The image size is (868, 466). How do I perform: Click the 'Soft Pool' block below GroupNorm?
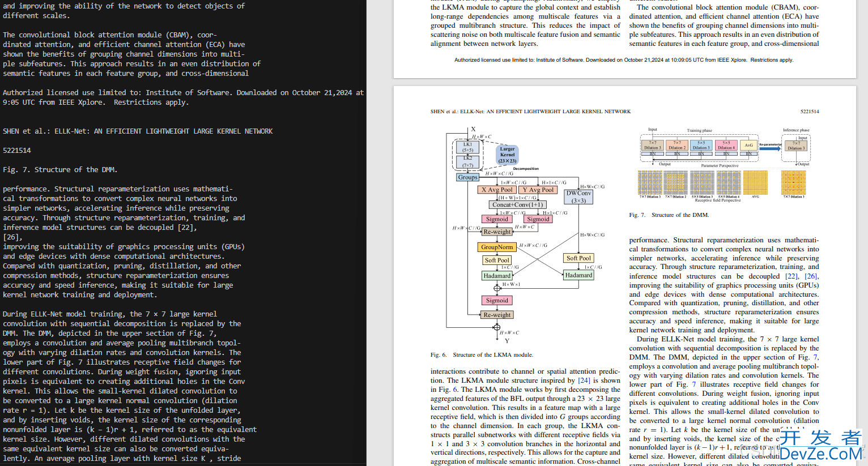497,260
